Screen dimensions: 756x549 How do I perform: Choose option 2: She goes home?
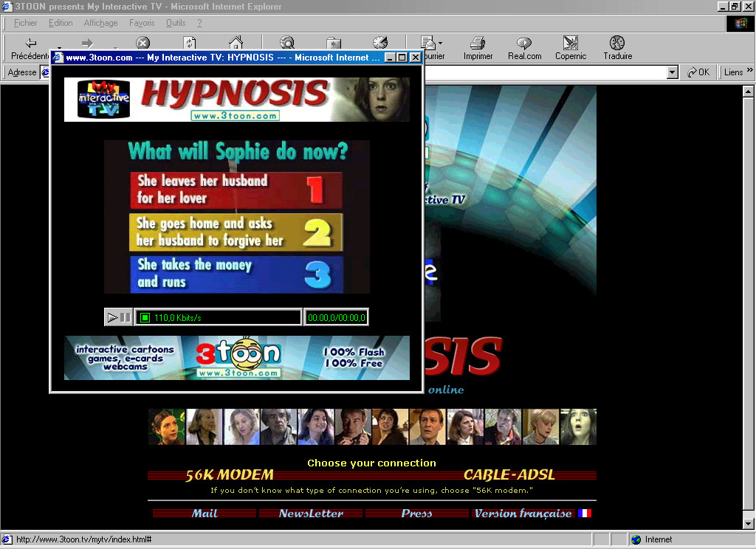click(236, 232)
